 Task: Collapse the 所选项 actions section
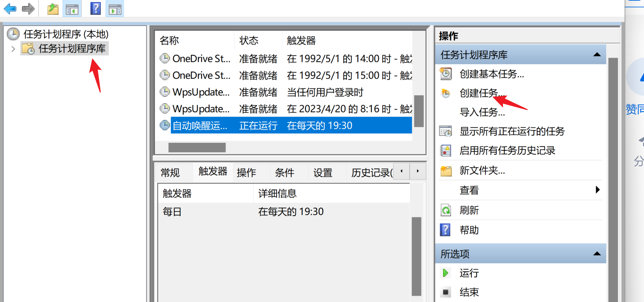click(x=597, y=254)
